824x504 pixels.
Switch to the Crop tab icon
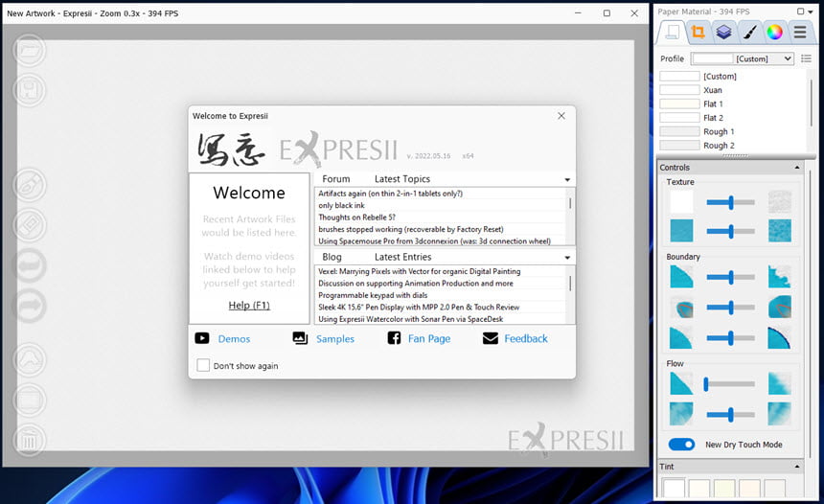click(x=698, y=32)
